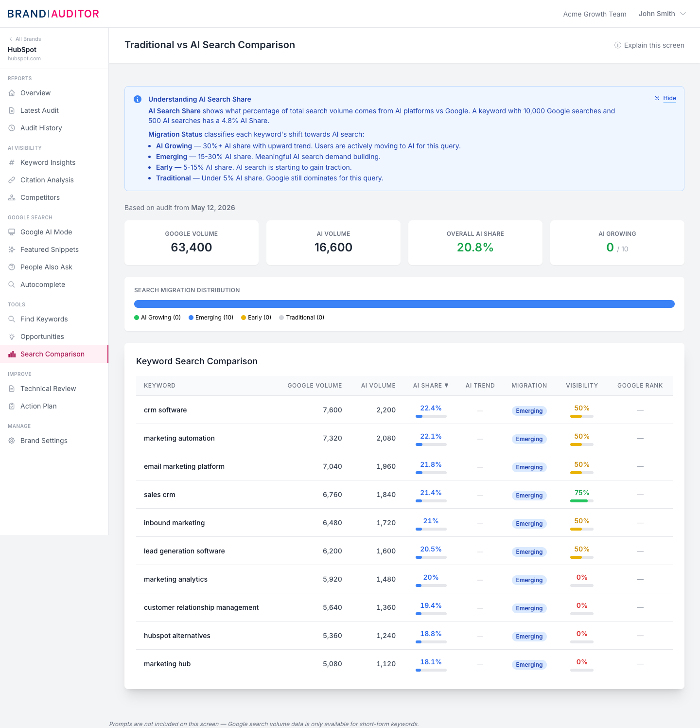Viewport: 700px width, 728px height.
Task: Click the customer relationship management keyword
Action: click(x=201, y=607)
